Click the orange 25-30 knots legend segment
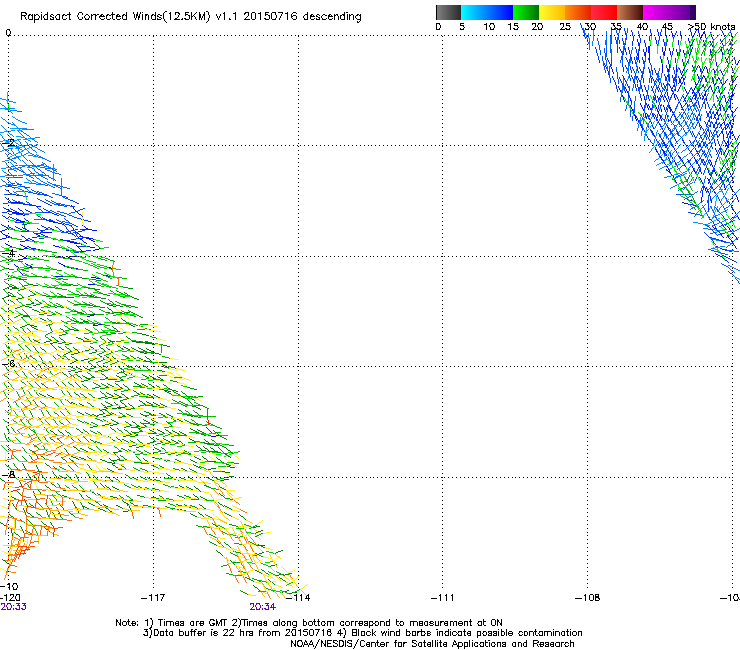Screen dimensions: 740x650 click(x=578, y=12)
